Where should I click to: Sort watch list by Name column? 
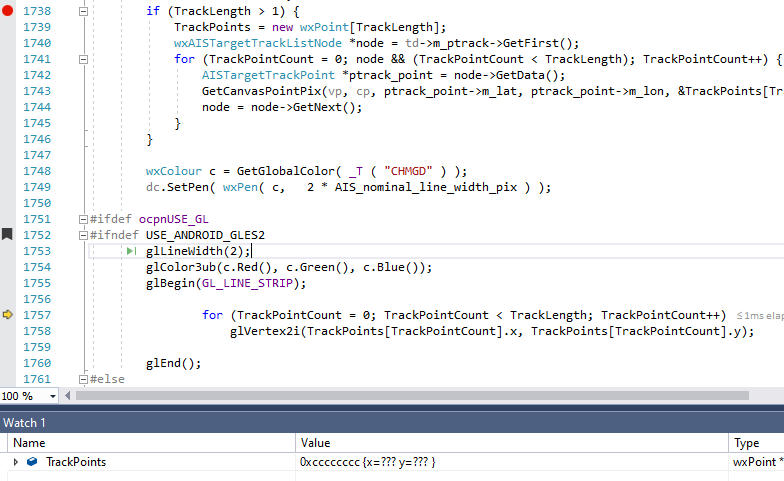tap(151, 443)
